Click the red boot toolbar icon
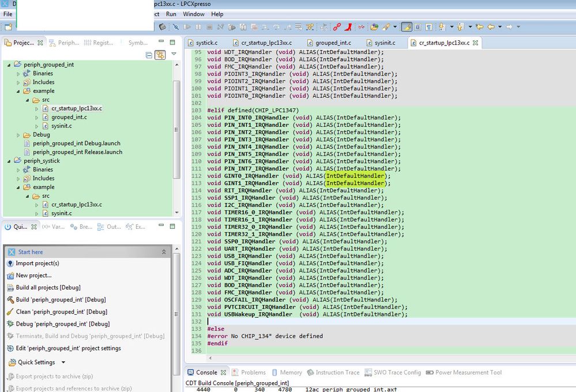 pyautogui.click(x=348, y=27)
